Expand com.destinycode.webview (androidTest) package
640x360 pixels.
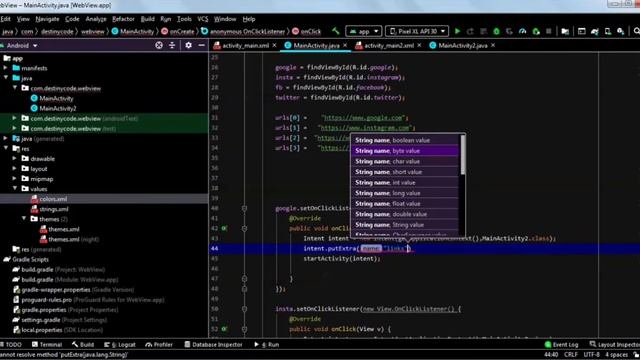(15, 118)
